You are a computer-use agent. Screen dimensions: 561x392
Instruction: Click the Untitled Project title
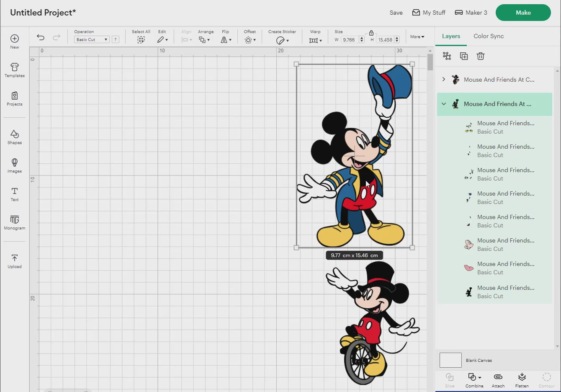(x=43, y=13)
